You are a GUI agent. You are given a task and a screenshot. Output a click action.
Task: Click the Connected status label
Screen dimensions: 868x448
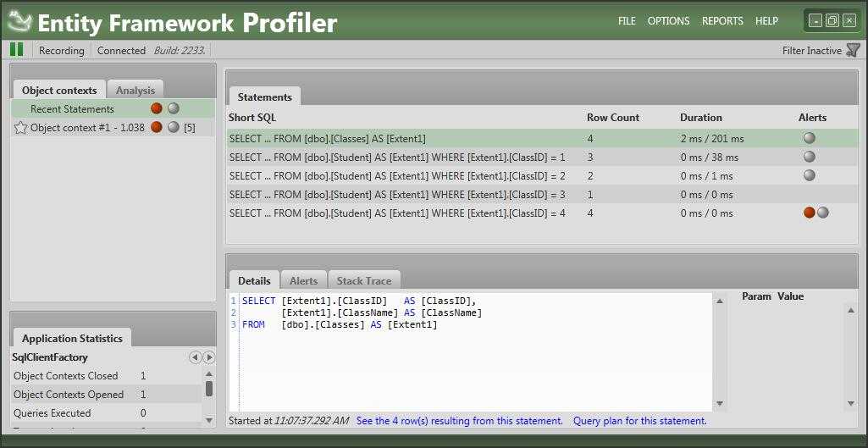coord(121,51)
